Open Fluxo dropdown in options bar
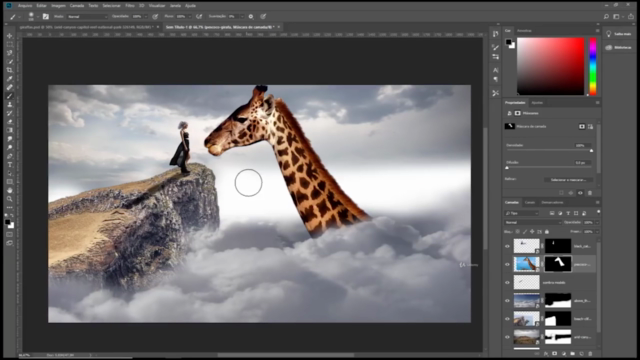Screen dimensions: 640x360 pos(190,17)
